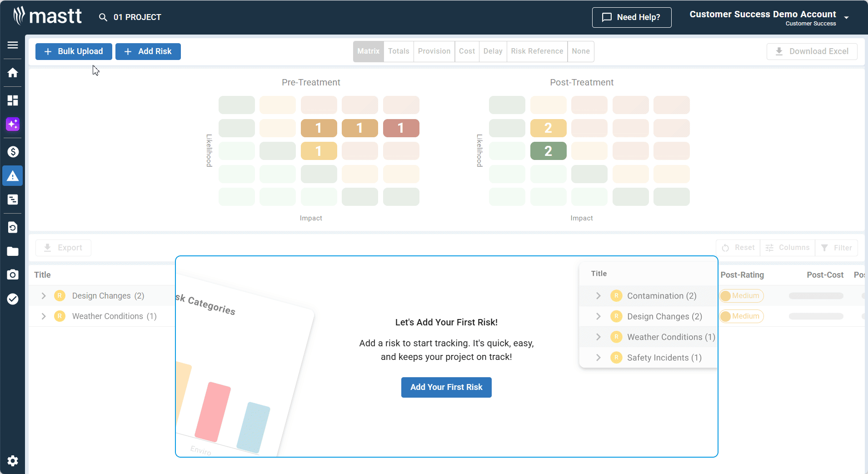Select the Risk Reference view option

(x=537, y=51)
